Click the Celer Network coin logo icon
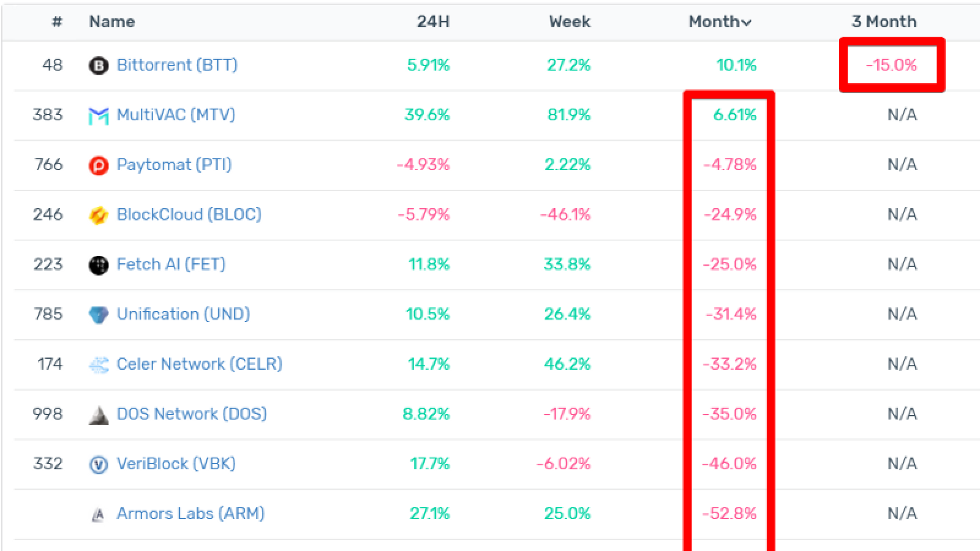The image size is (980, 551). pyautogui.click(x=99, y=365)
